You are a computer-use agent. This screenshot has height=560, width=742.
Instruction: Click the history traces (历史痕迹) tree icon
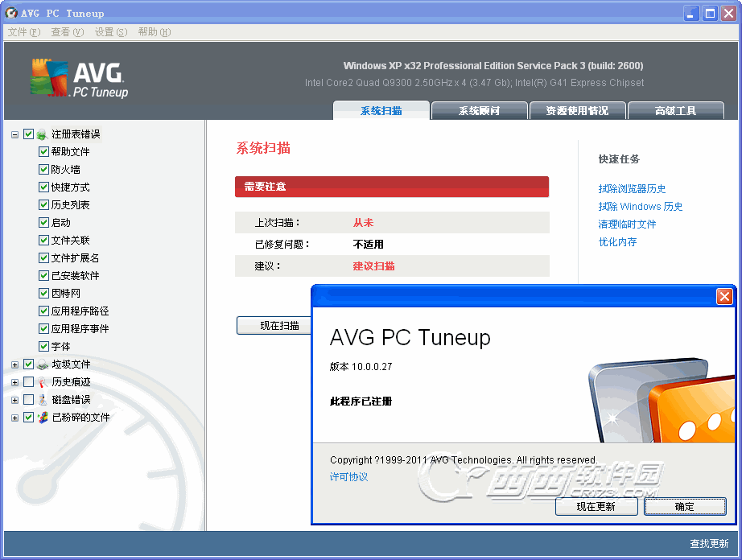pos(43,381)
